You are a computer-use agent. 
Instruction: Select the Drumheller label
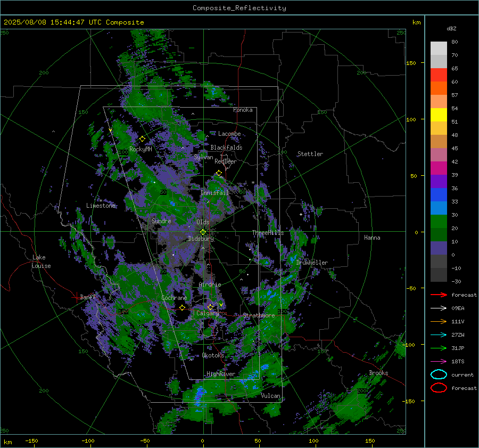coord(312,263)
